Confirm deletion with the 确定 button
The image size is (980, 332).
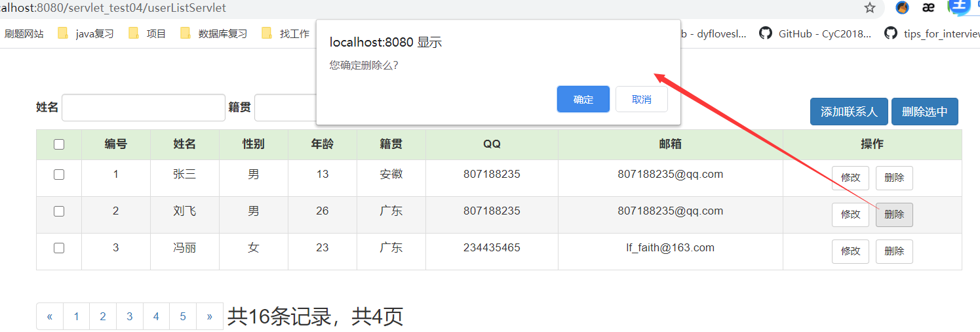click(x=583, y=99)
